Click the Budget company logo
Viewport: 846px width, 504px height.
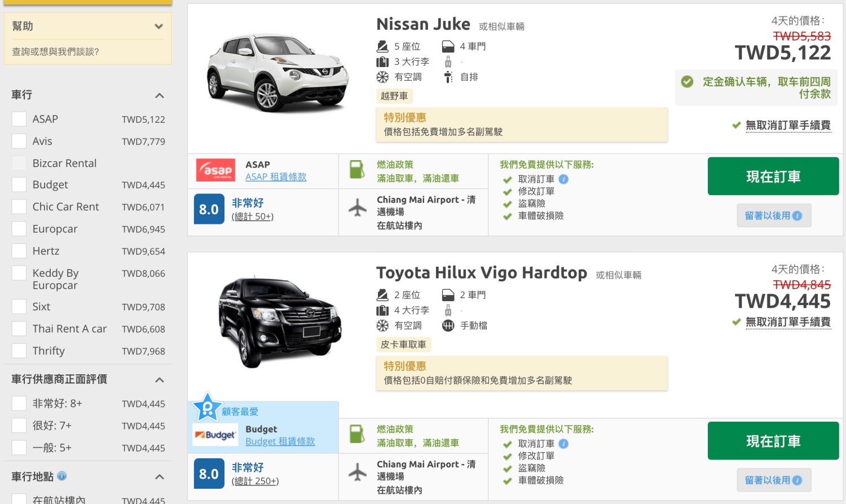(215, 435)
